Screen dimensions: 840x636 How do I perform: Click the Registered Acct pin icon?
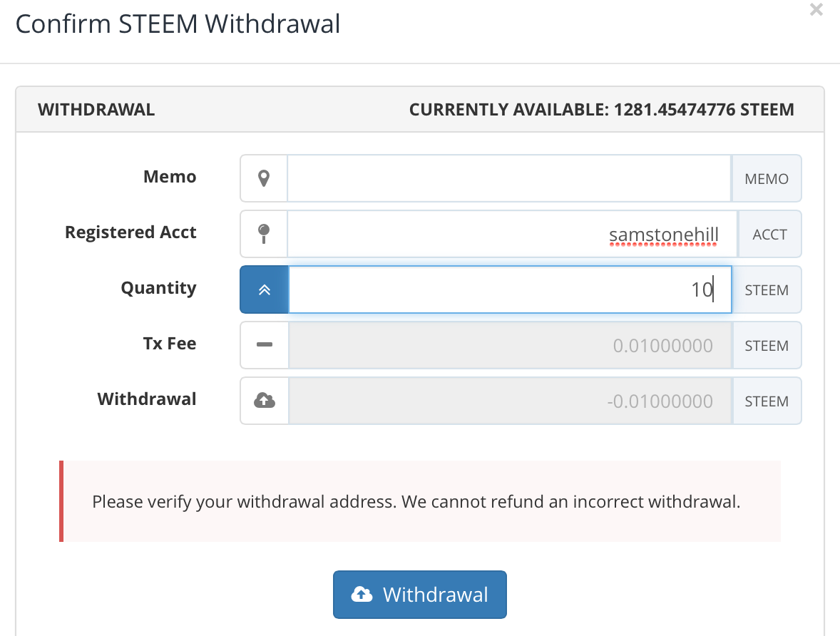(x=264, y=234)
